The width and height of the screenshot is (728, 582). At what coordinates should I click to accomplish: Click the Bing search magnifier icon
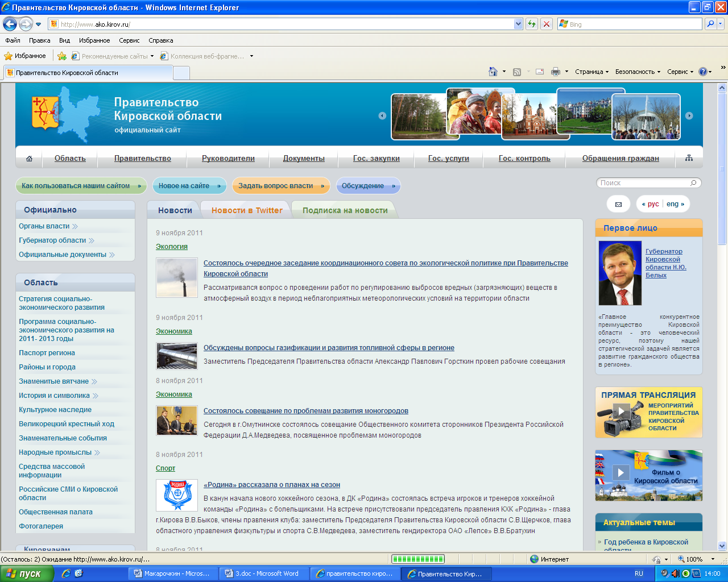710,24
